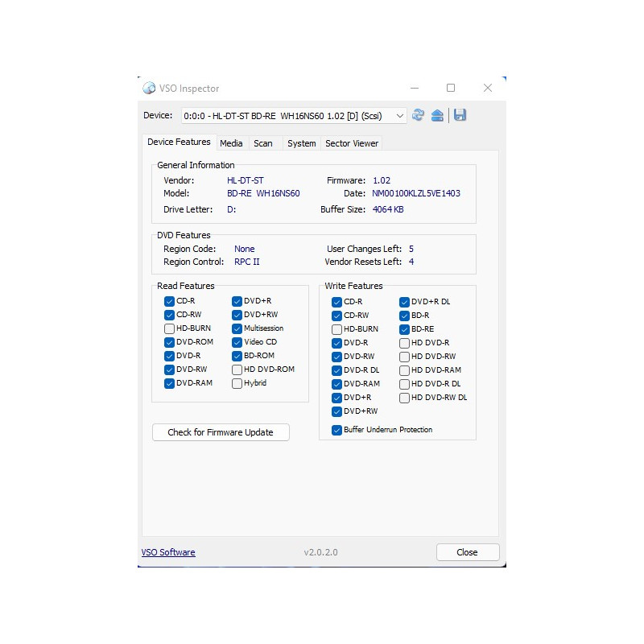The width and height of the screenshot is (644, 644).
Task: Click the Close button at bottom
Action: (468, 552)
